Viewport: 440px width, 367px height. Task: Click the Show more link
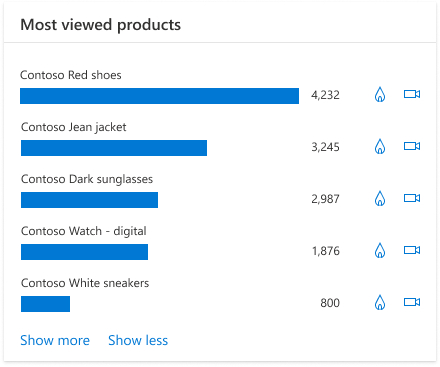55,340
